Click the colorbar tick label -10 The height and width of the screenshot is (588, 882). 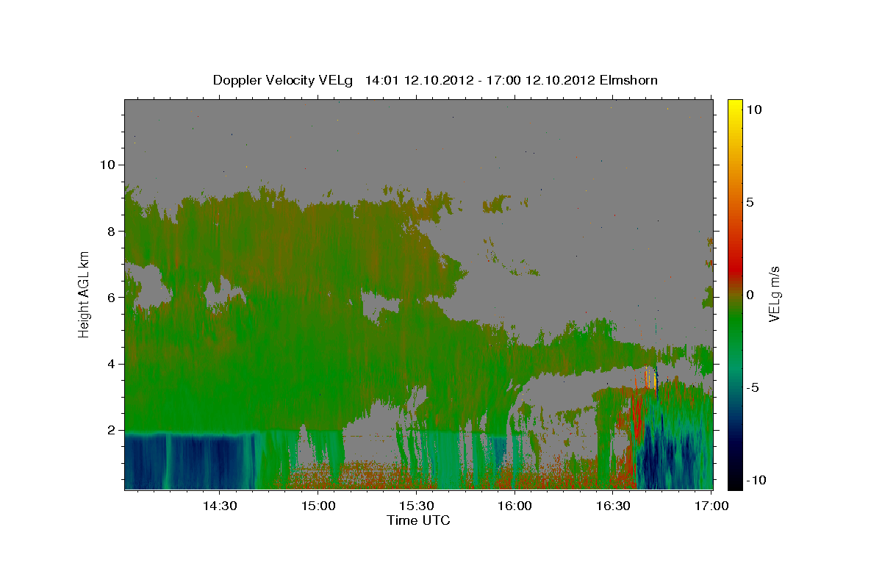point(756,480)
